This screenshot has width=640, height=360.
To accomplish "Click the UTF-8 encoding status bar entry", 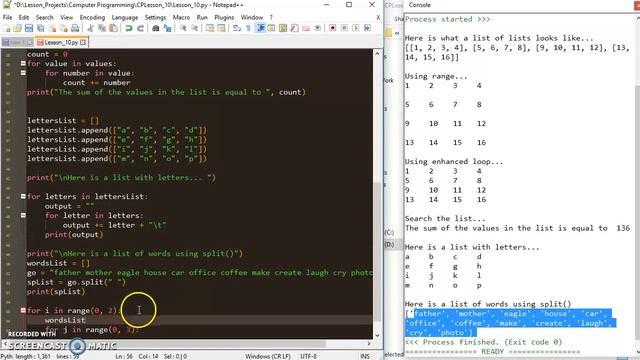I will [309, 356].
